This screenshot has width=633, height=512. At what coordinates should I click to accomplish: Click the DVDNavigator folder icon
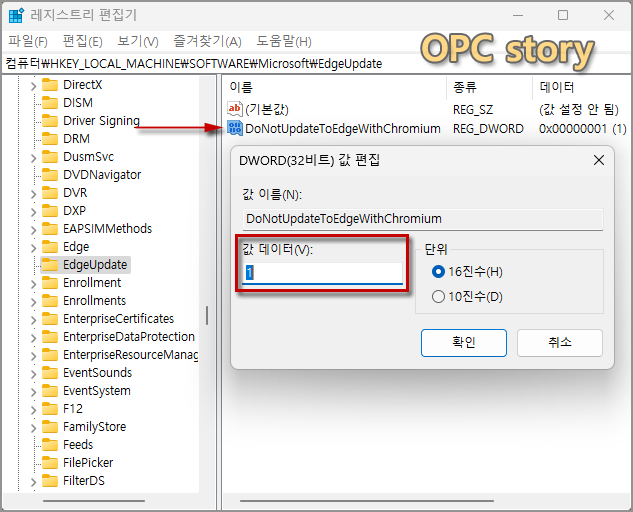(50, 175)
